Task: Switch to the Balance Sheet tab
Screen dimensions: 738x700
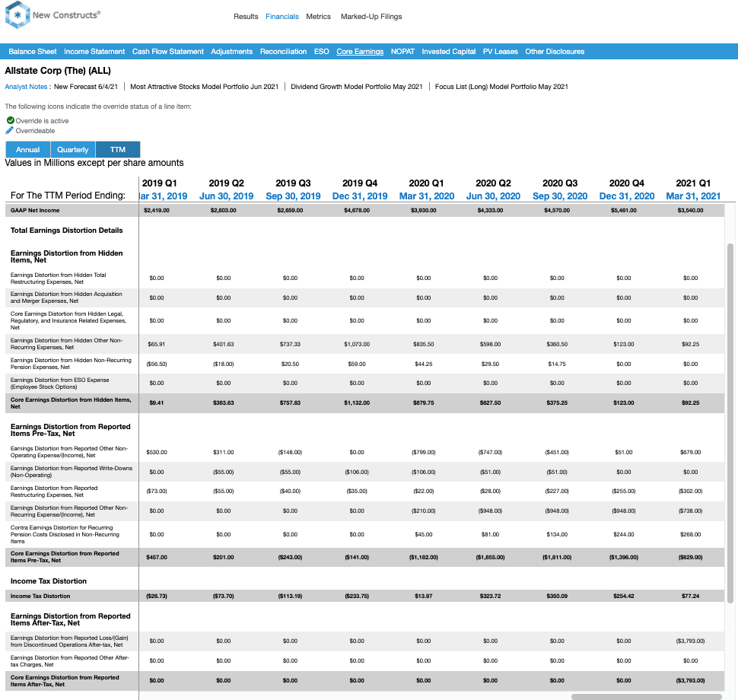Action: click(x=33, y=52)
